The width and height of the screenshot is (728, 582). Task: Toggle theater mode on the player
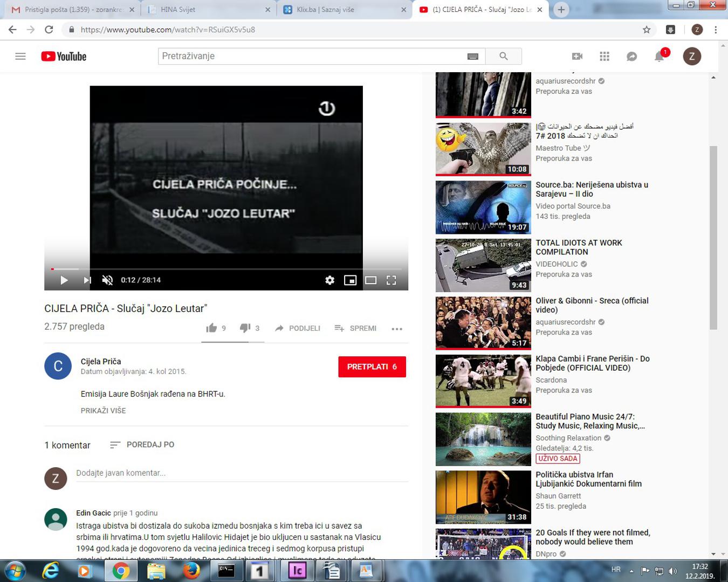click(x=370, y=280)
